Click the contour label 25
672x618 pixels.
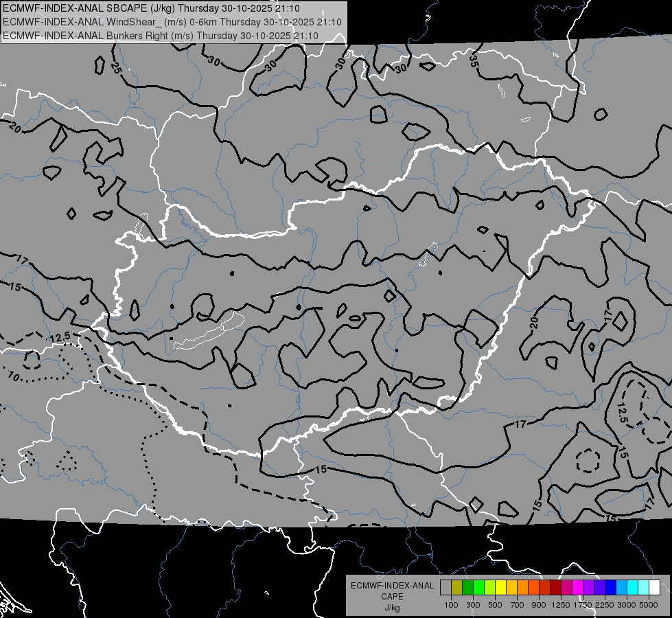coord(116,67)
